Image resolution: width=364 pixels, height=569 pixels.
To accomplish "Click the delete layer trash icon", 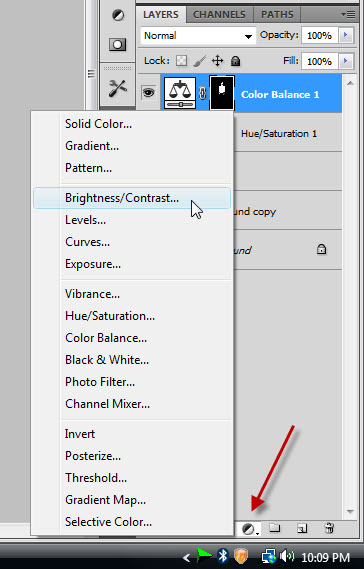I will click(329, 528).
